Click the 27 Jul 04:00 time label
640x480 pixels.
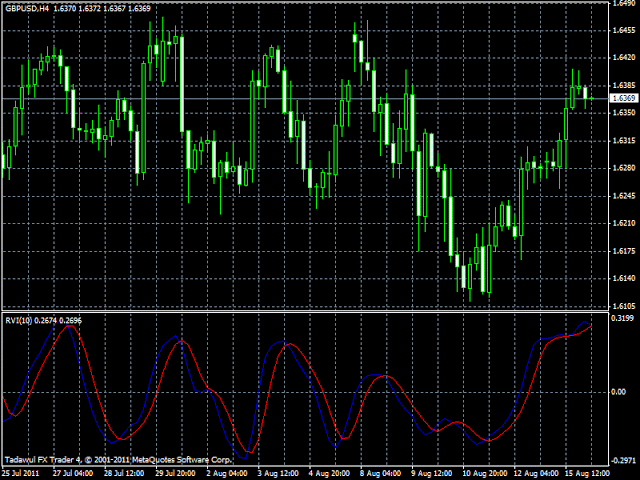(73, 473)
